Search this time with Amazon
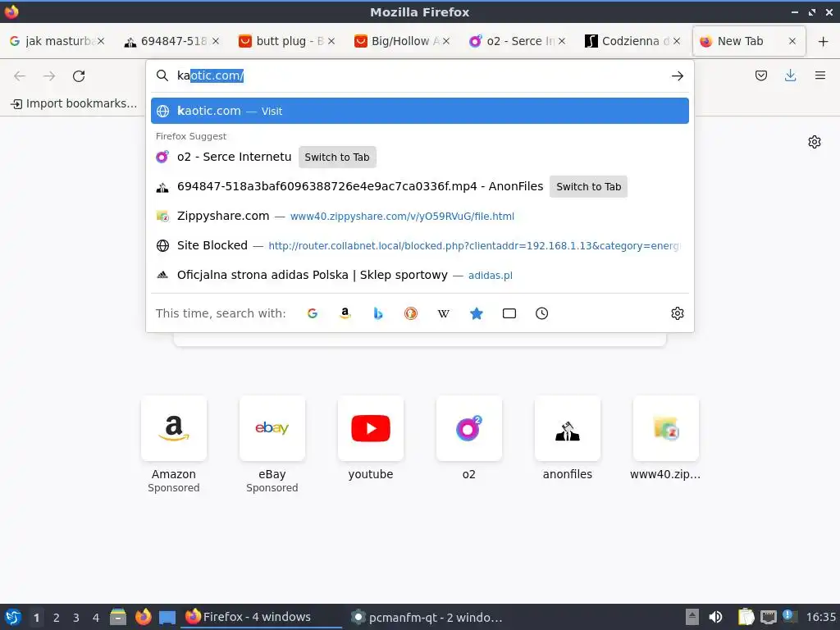Image resolution: width=840 pixels, height=630 pixels. coord(345,313)
